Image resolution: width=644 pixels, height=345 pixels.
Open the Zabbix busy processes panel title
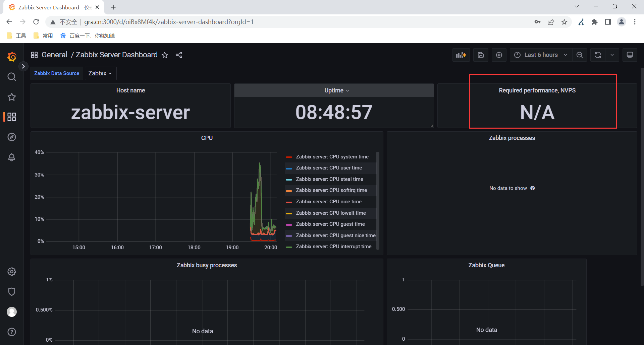coord(207,265)
